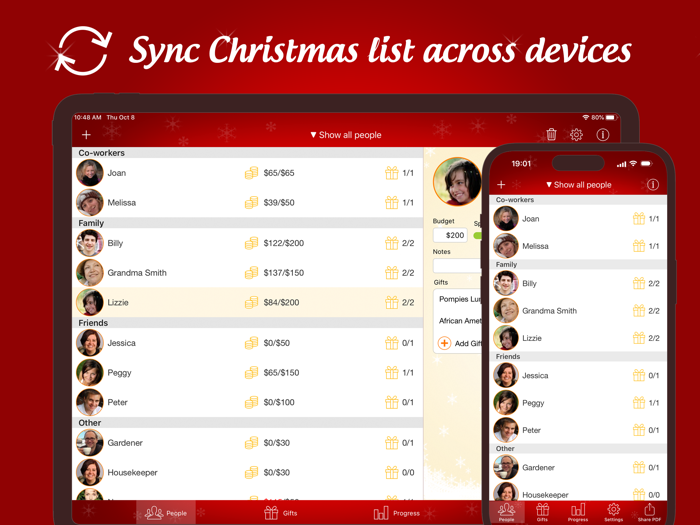Click Housekeeper's coins icon on tablet

[251, 472]
